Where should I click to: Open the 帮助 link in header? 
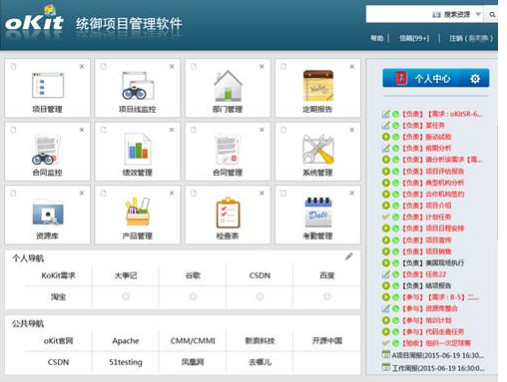point(377,38)
